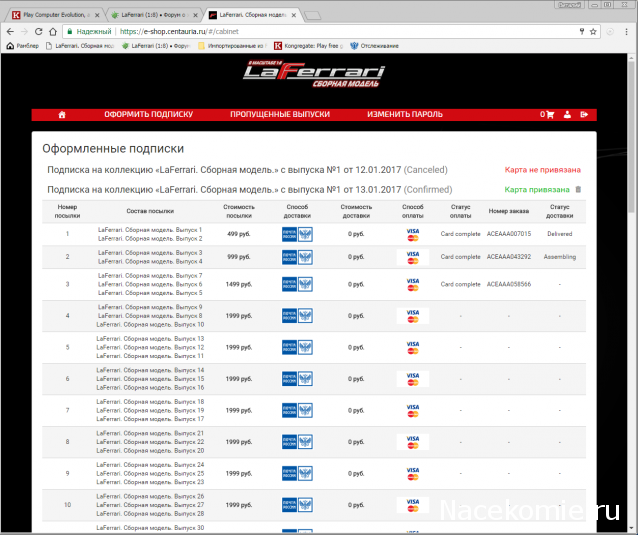Click the Delivered status cell

(559, 234)
